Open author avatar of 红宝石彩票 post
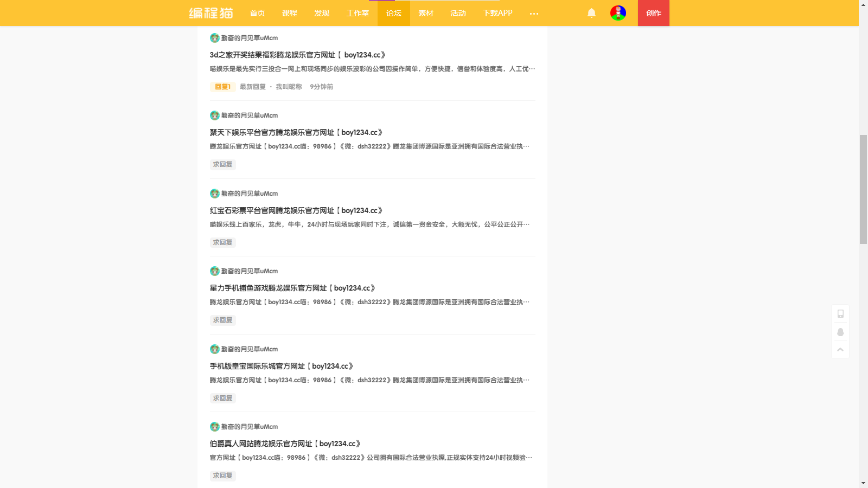The height and width of the screenshot is (488, 868). pyautogui.click(x=215, y=194)
